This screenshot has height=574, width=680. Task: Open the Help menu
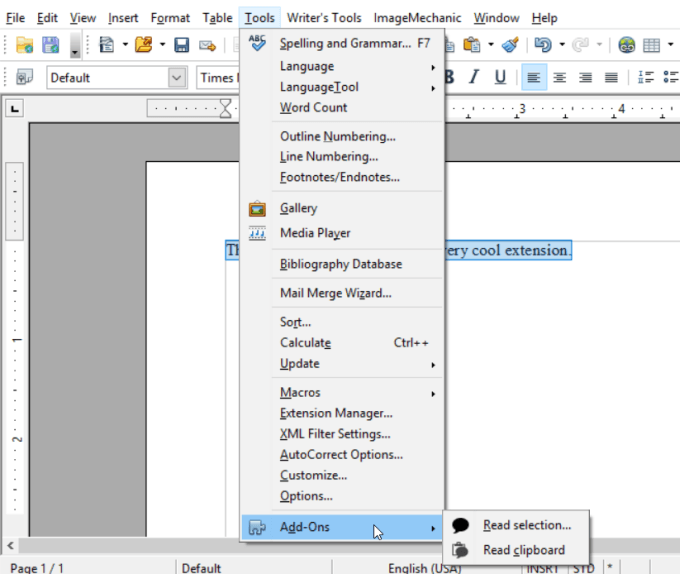point(544,18)
